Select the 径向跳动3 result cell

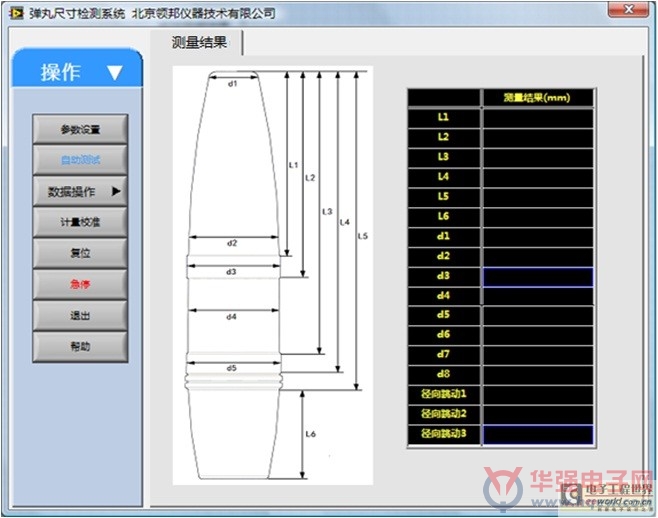pyautogui.click(x=538, y=434)
